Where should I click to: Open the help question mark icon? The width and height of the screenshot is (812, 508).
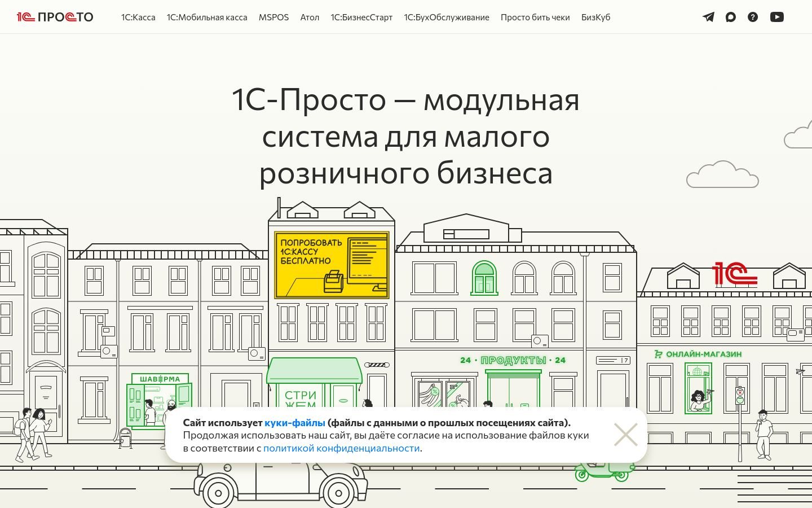click(x=753, y=17)
